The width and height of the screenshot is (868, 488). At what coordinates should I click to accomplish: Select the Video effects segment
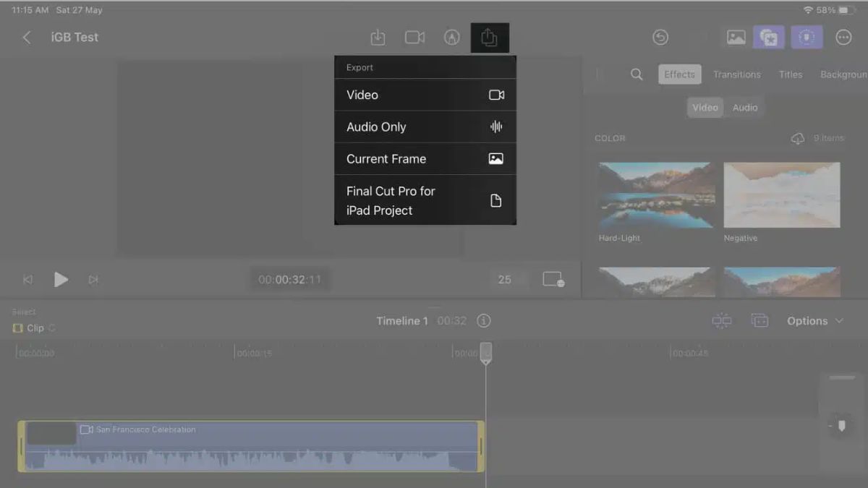tap(705, 108)
